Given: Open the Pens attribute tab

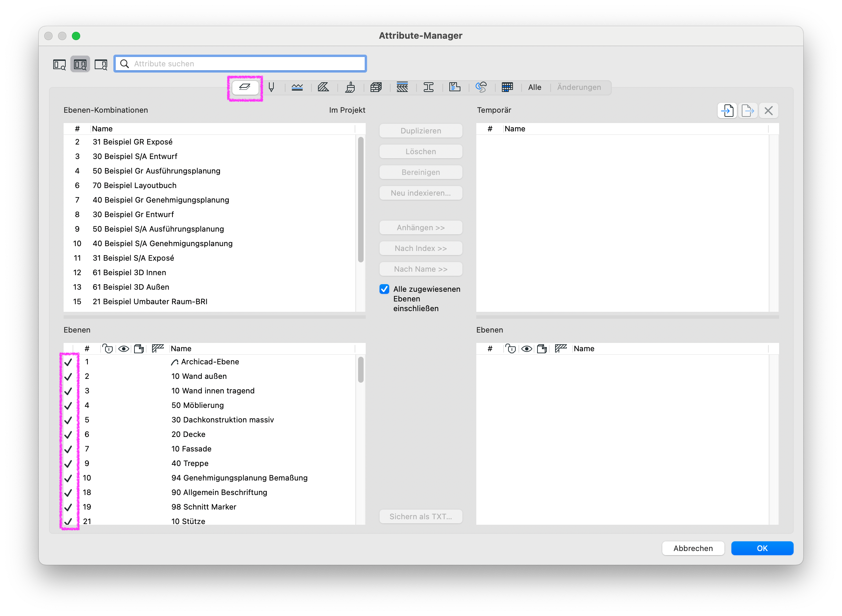Looking at the screenshot, I should coord(271,87).
